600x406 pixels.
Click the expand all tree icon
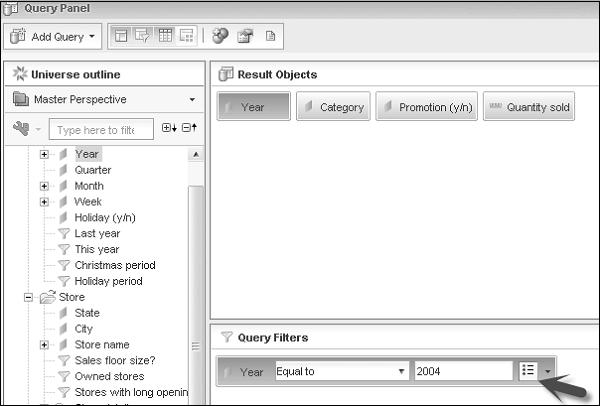[x=169, y=128]
